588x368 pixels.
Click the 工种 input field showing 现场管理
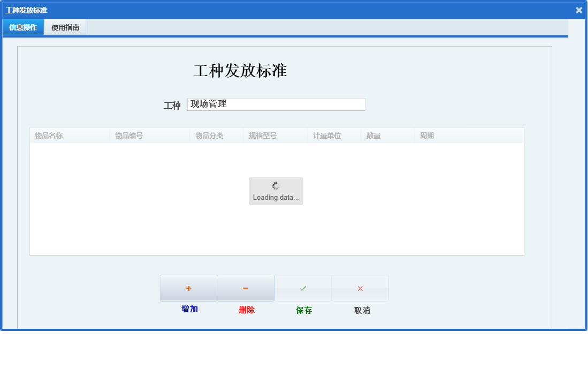pyautogui.click(x=276, y=104)
